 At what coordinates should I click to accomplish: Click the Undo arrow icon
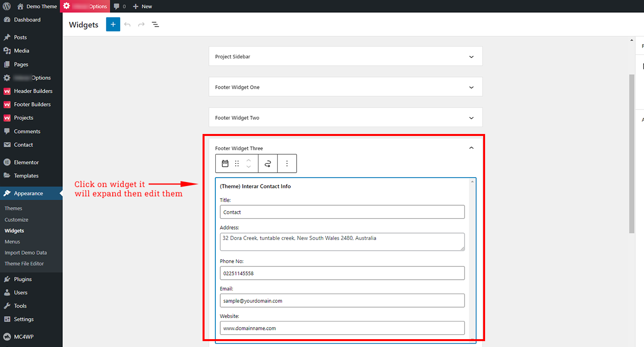(128, 25)
